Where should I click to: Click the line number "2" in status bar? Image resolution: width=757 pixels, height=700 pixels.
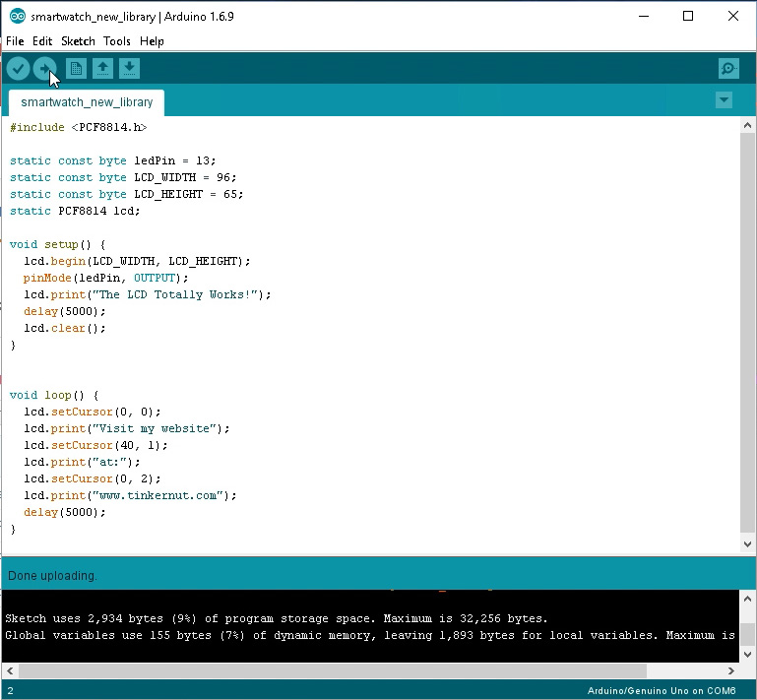10,691
